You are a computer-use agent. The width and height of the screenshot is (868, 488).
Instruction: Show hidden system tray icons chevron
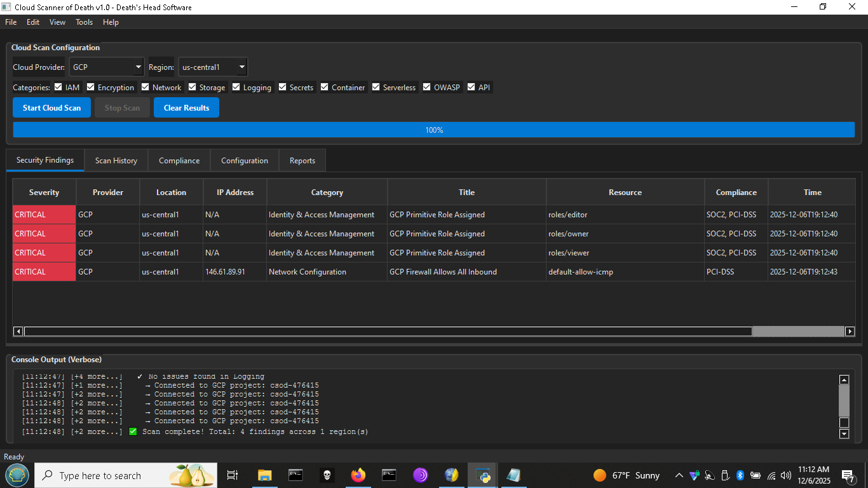click(x=679, y=475)
